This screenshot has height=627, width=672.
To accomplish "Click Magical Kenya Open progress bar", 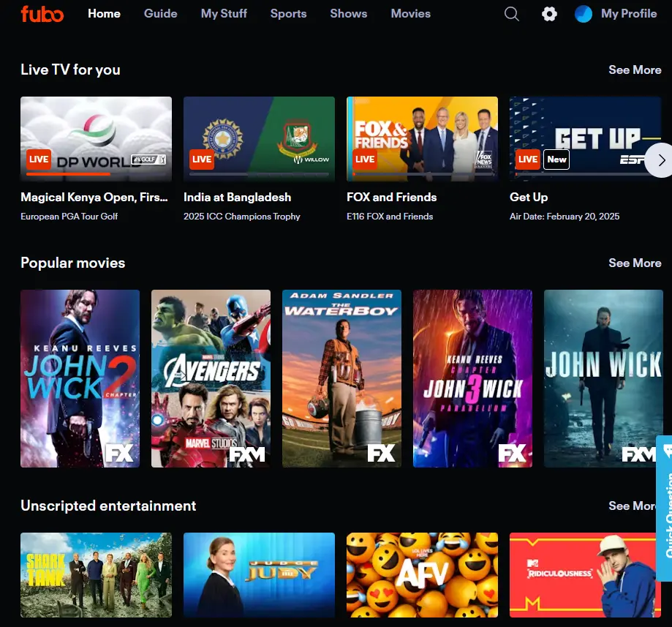I will 96,174.
